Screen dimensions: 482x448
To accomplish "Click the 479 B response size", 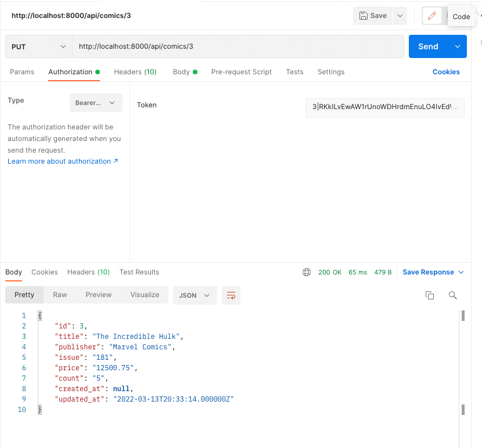I will click(x=383, y=272).
